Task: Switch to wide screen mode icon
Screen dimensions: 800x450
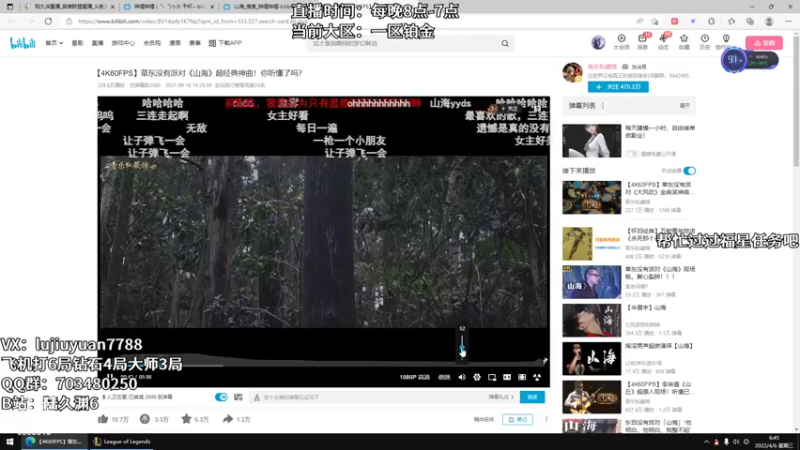Action: click(507, 377)
